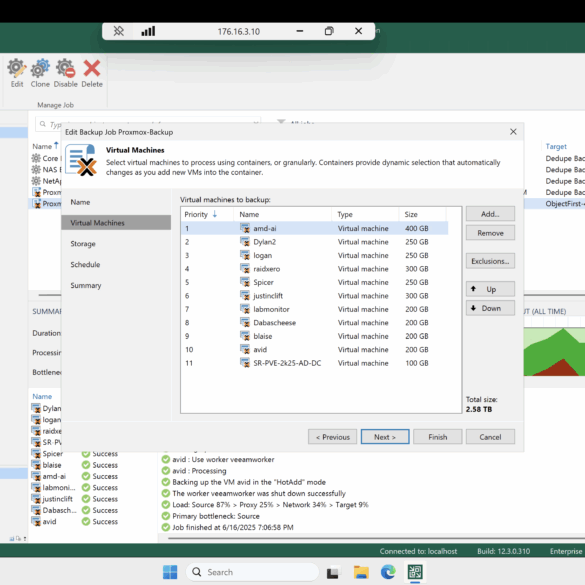Click 'Build: 12.3.0.310' in status bar
The image size is (585, 585).
click(x=503, y=551)
